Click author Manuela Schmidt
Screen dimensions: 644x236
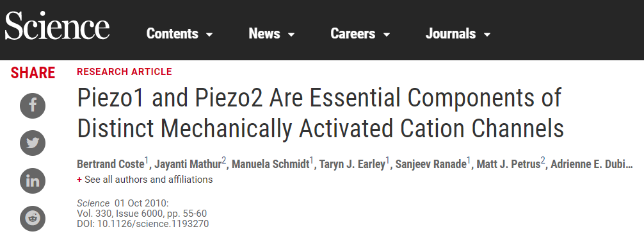click(x=270, y=164)
